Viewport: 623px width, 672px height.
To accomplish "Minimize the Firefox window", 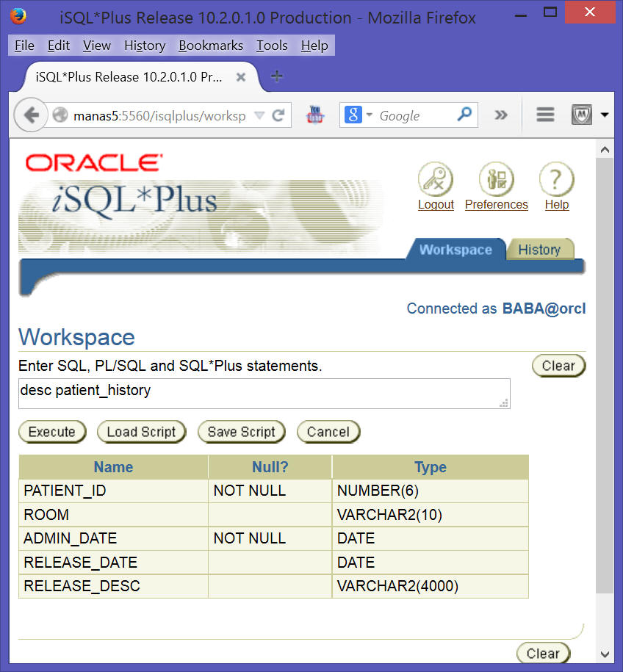I will (x=521, y=15).
